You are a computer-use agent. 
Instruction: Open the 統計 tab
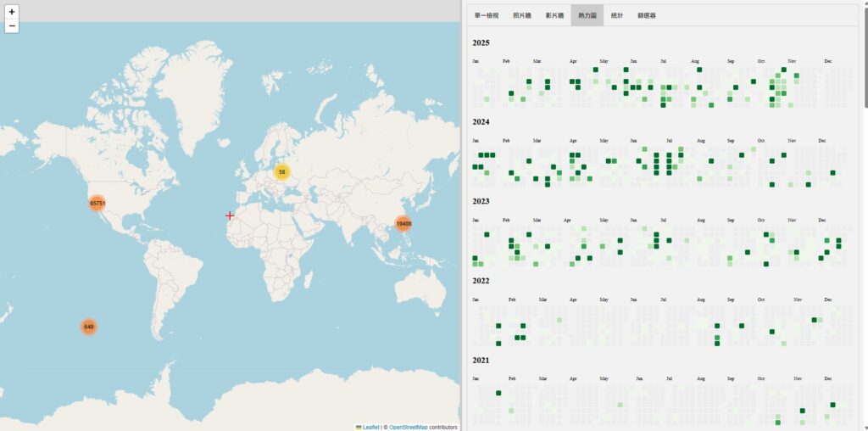click(617, 15)
